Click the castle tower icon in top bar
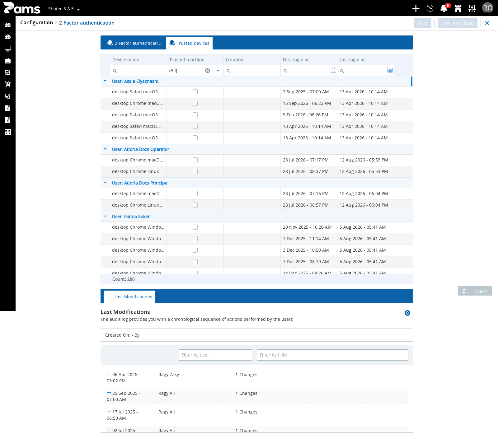This screenshot has width=498, height=448. pyautogui.click(x=458, y=8)
